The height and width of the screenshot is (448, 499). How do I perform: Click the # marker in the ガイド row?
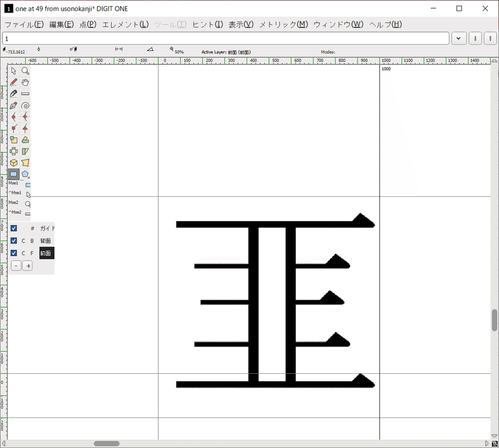tap(32, 228)
